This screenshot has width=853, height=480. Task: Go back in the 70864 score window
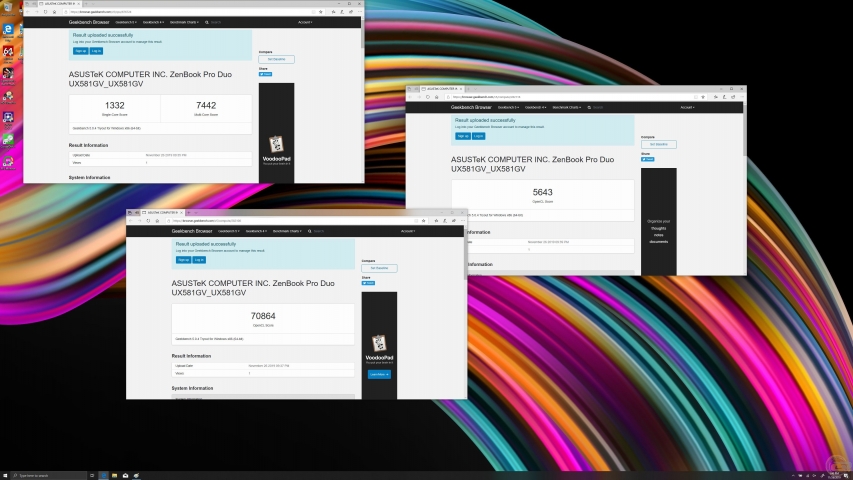point(131,221)
